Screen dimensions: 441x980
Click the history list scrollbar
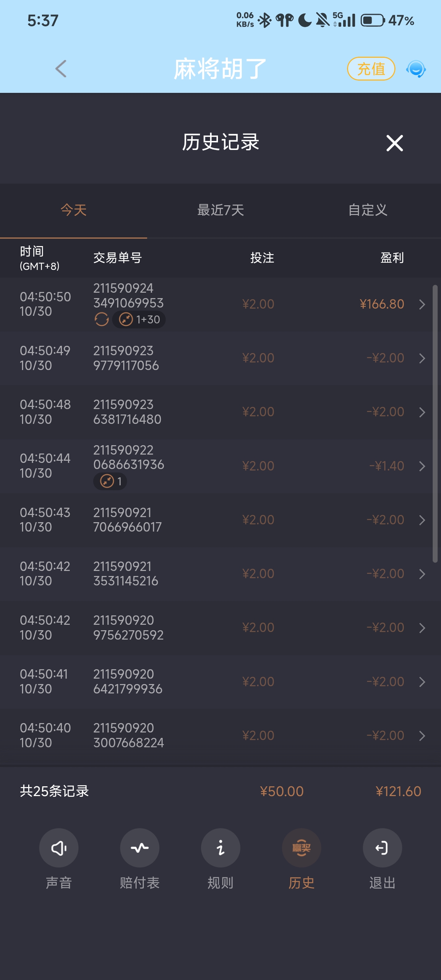(x=435, y=424)
